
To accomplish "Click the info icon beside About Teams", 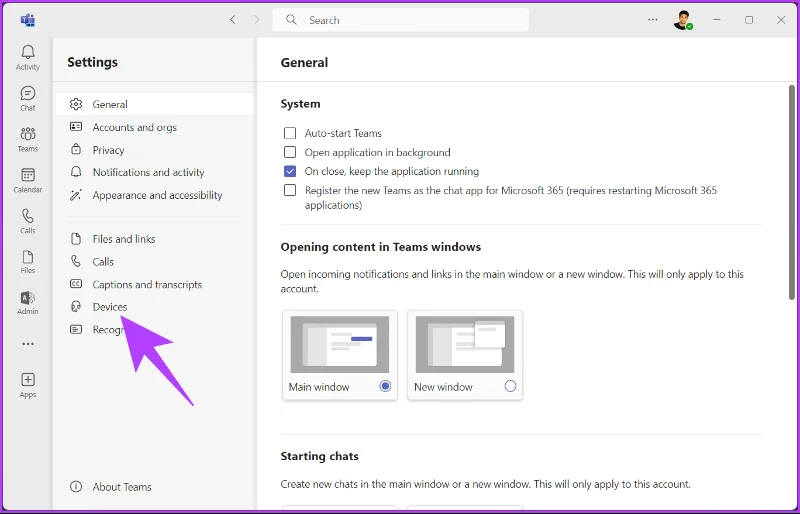I will click(x=76, y=486).
